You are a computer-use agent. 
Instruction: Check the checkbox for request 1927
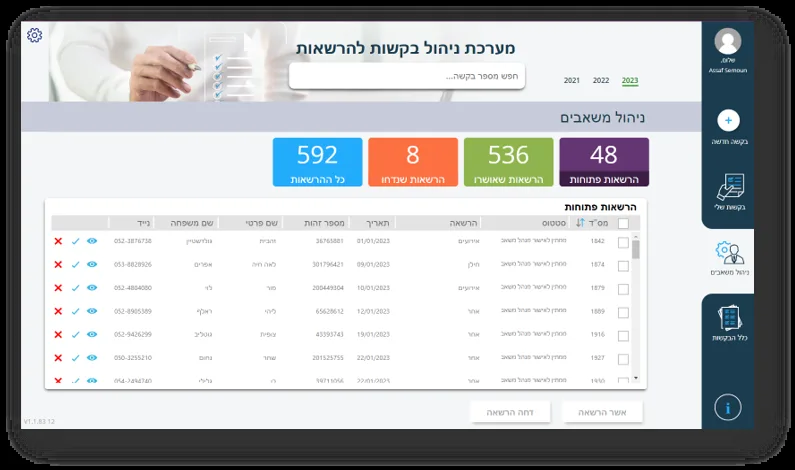[x=624, y=359]
